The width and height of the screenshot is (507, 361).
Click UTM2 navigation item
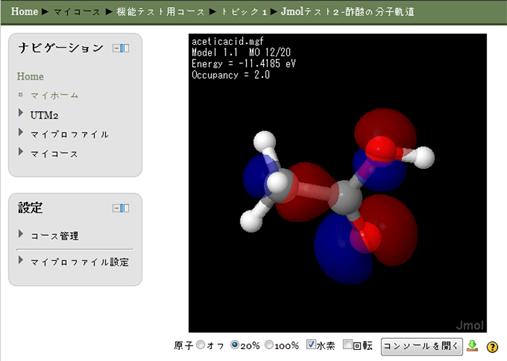pyautogui.click(x=44, y=115)
